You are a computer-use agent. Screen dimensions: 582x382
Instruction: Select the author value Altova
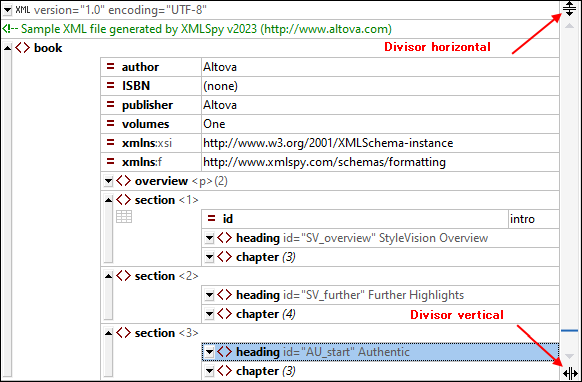[220, 67]
